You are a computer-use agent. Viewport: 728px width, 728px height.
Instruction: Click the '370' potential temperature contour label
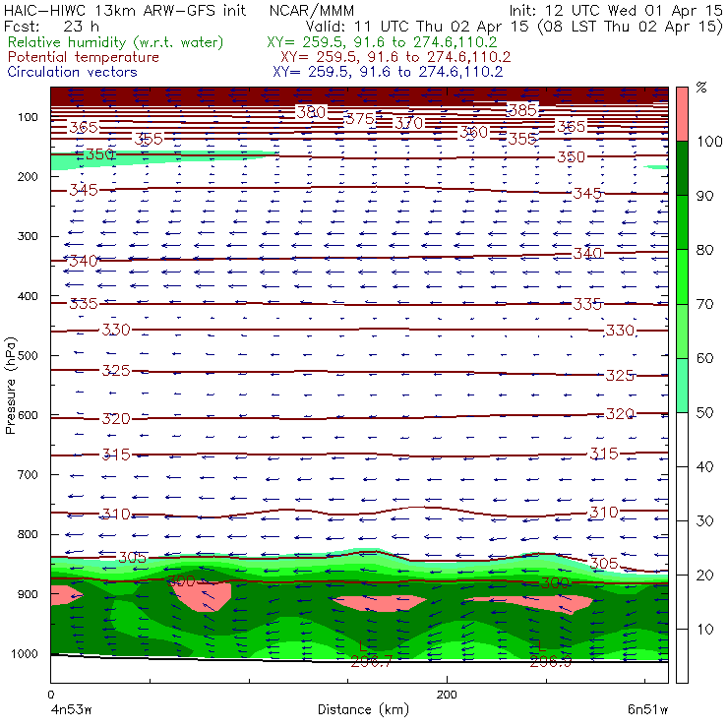coord(408,123)
